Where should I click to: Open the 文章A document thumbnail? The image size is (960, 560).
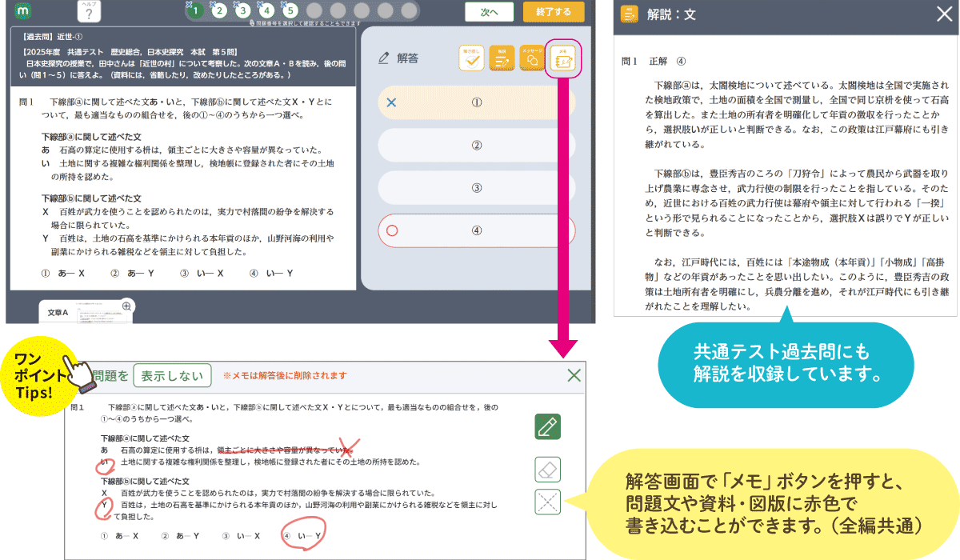(86, 313)
